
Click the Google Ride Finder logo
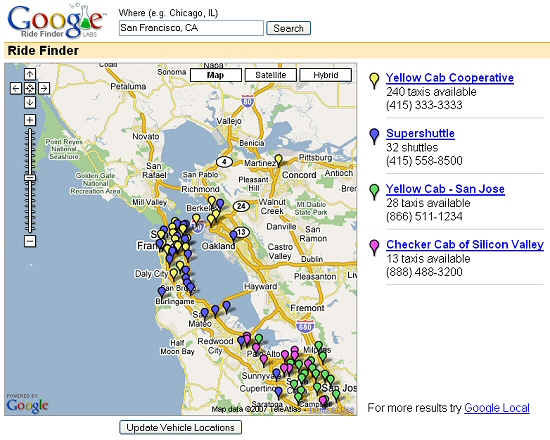point(56,21)
